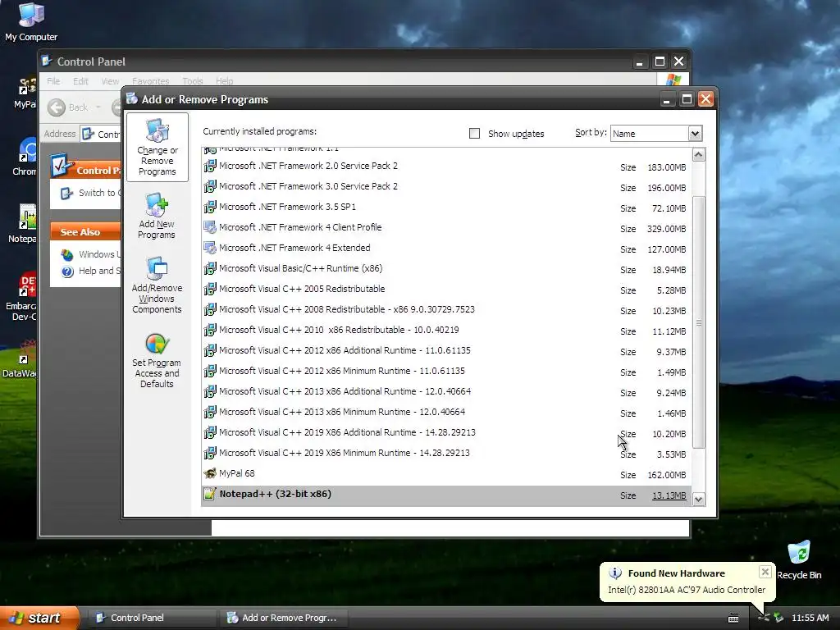840x630 pixels.
Task: Click the Help and Support link
Action: pos(91,271)
